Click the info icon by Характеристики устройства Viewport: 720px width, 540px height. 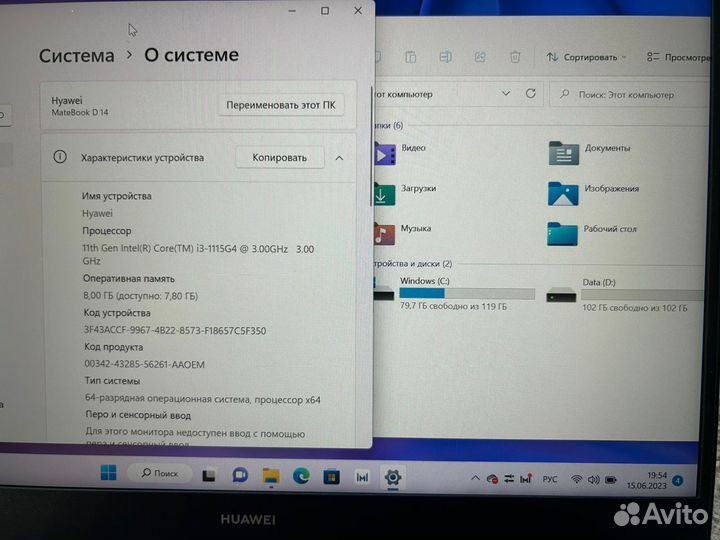(60, 157)
